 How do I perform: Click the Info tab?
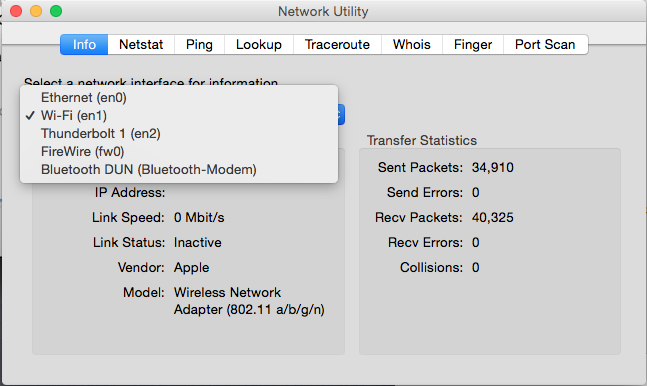(x=84, y=45)
